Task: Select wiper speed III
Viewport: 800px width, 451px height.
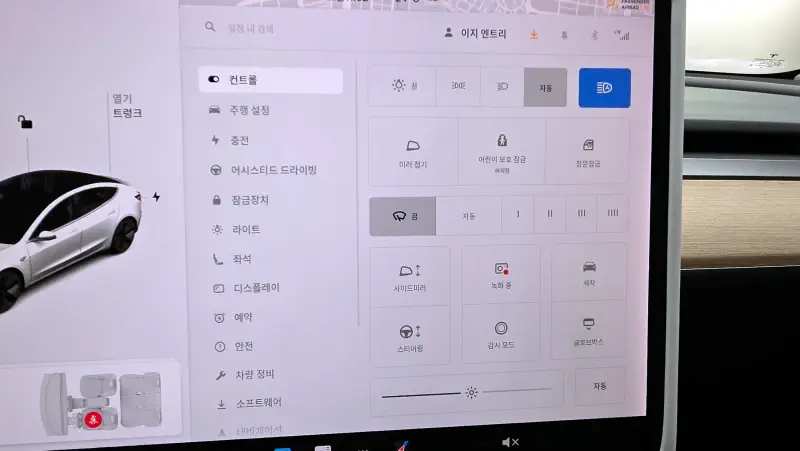Action: (581, 214)
